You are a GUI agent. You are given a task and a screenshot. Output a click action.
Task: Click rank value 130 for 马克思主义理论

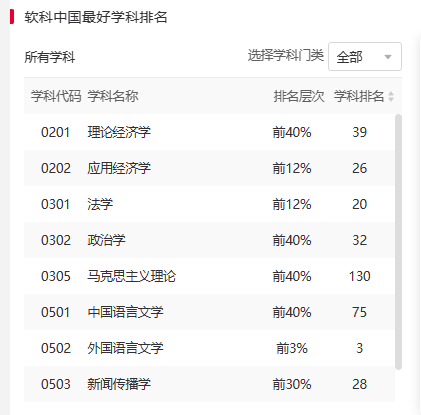(359, 276)
